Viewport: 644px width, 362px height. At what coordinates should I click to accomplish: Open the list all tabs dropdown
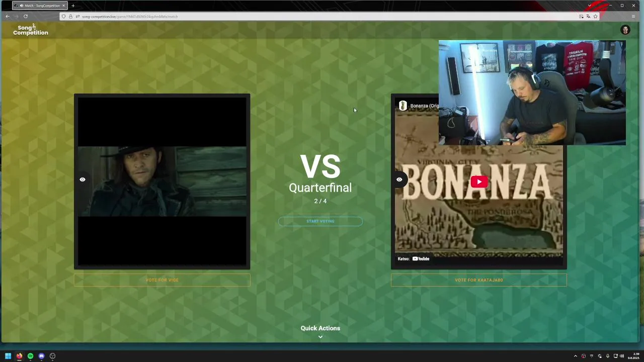click(590, 6)
